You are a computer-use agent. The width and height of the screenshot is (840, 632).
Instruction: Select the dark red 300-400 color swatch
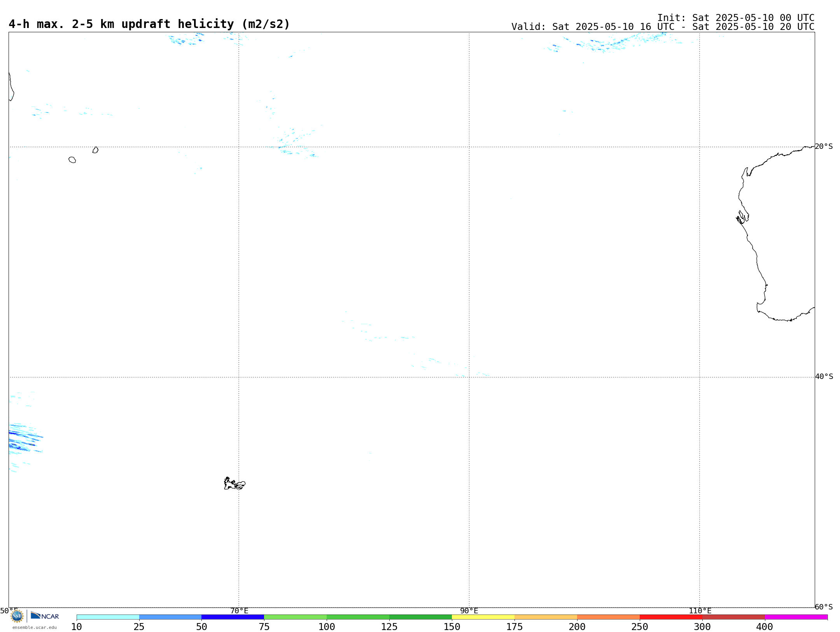(734, 617)
